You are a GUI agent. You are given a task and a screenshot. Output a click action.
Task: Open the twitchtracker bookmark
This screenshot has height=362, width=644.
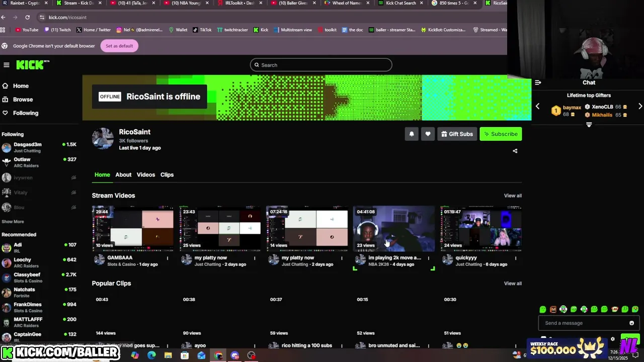232,30
